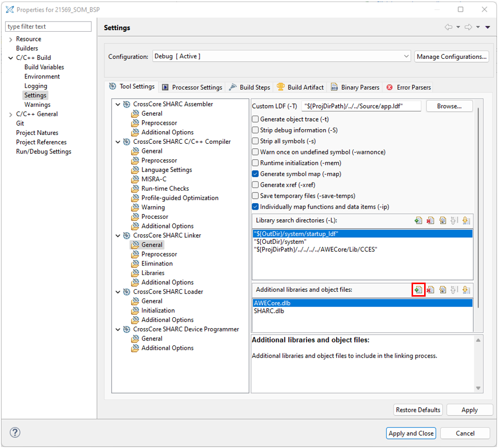Add an entry to additional libraries list

tap(418, 290)
